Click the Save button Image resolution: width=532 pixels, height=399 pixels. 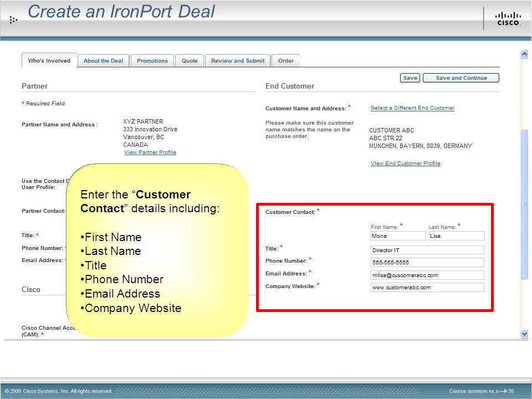coord(410,78)
